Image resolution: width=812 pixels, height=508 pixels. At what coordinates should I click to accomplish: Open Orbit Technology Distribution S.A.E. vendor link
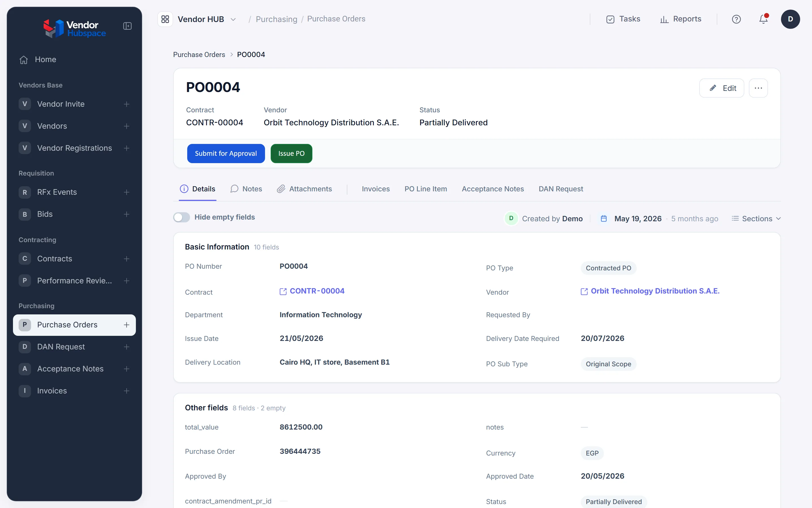(655, 291)
